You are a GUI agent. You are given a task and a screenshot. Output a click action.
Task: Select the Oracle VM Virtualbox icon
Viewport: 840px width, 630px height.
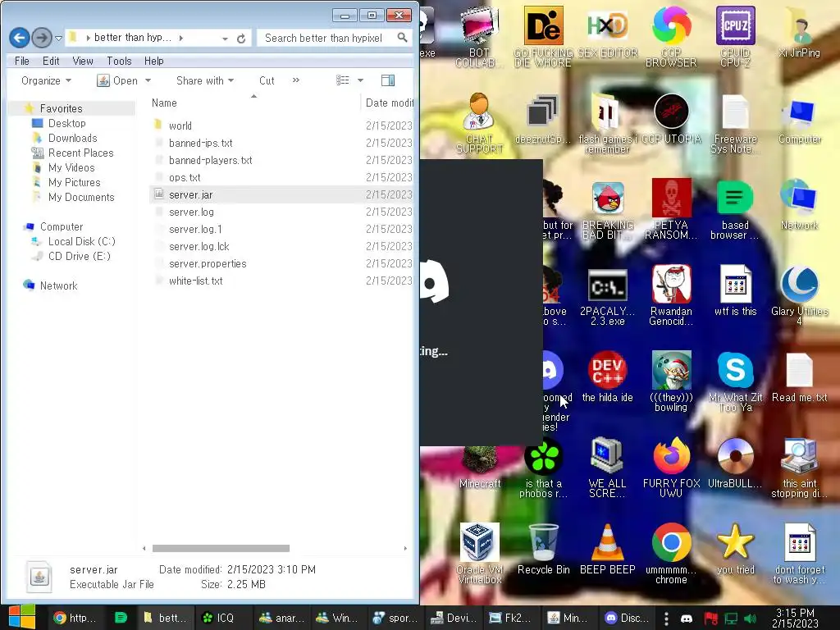point(479,555)
